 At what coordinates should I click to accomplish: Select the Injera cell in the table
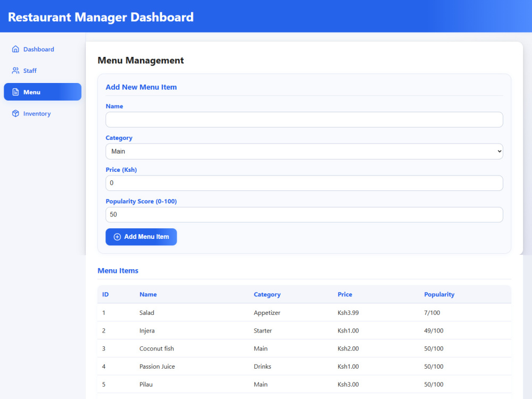(147, 331)
